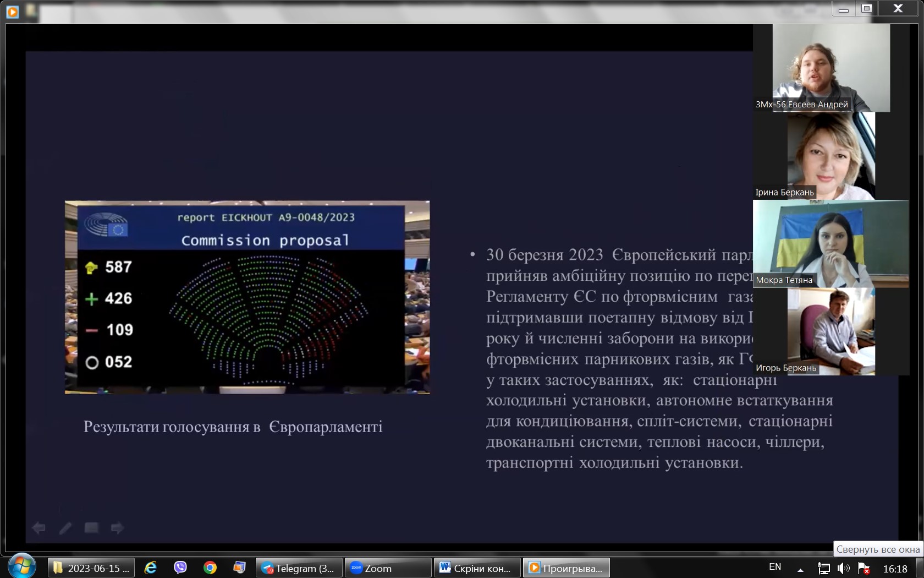Open Word document Скріни кон... in taskbar

coord(477,568)
